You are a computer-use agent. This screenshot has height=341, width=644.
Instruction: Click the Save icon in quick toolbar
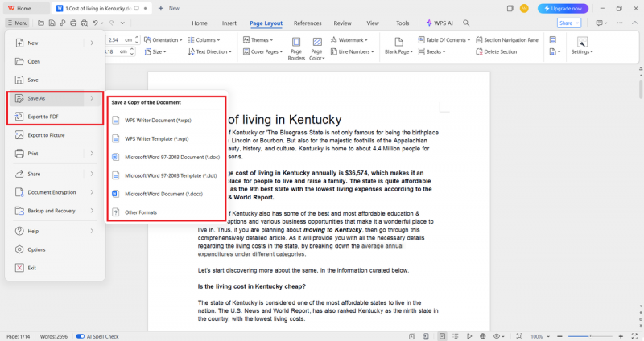click(x=52, y=23)
